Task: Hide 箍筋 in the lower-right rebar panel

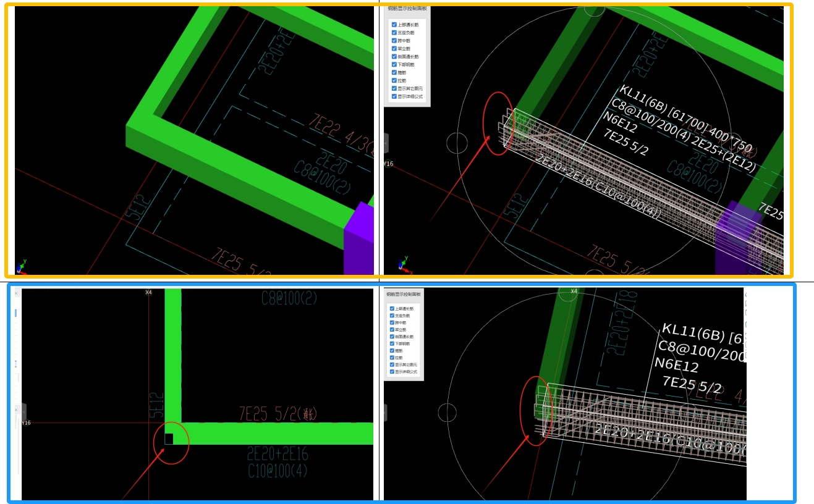Action: tap(392, 351)
